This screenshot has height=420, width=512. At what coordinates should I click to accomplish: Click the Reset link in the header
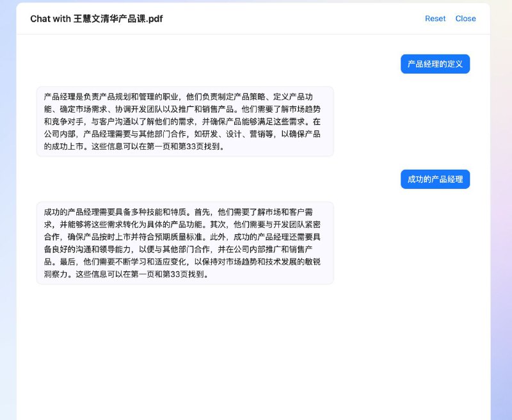[435, 19]
